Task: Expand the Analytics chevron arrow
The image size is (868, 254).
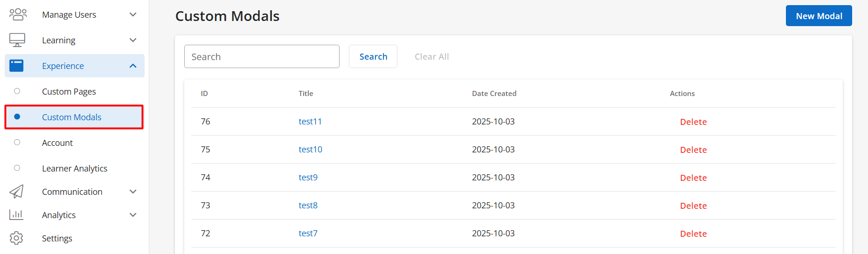Action: 133,215
